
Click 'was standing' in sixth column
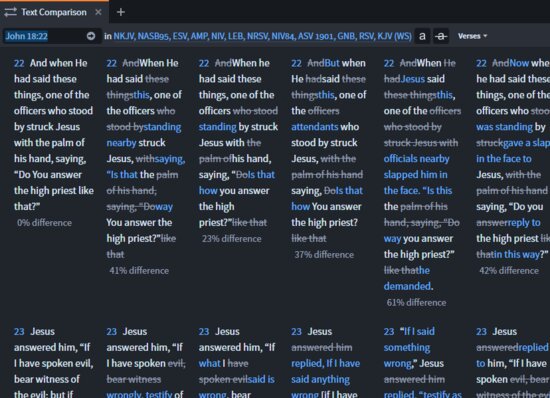[x=504, y=127]
